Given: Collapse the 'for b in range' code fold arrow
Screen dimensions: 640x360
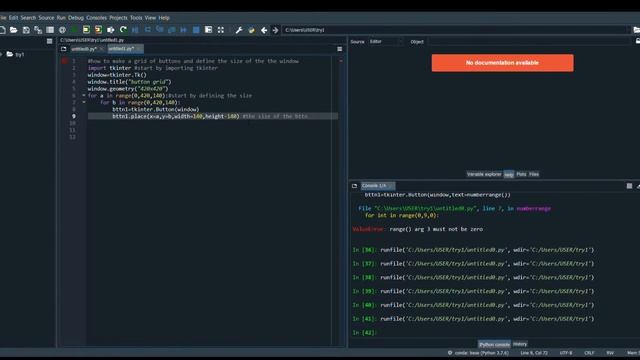Looking at the screenshot, I should point(84,102).
